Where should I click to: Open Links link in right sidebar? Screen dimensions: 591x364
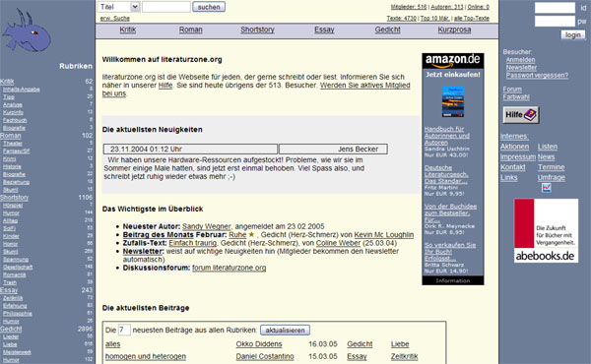(x=509, y=177)
